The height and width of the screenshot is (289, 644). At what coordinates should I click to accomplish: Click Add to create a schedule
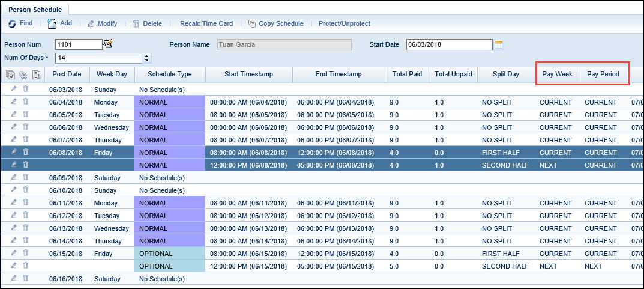(59, 23)
